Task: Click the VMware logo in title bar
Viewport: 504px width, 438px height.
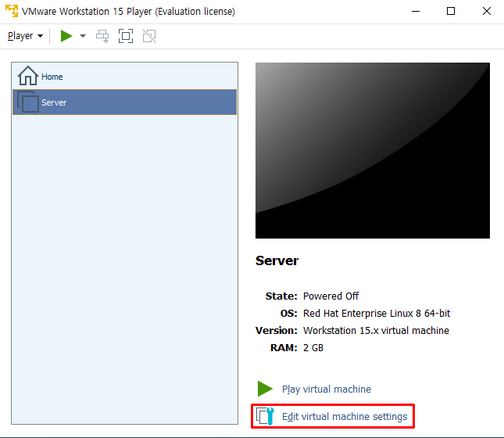Action: [x=12, y=11]
